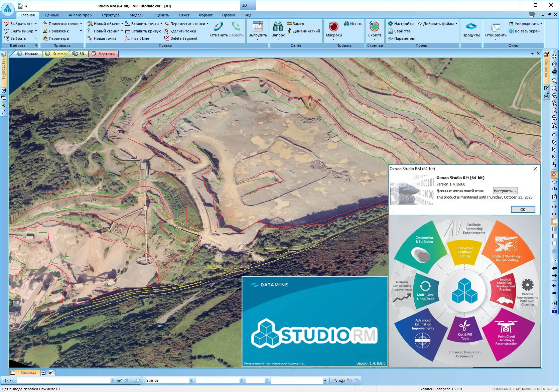Click the Команда command tab
This screenshot has width=559, height=392.
(x=25, y=373)
